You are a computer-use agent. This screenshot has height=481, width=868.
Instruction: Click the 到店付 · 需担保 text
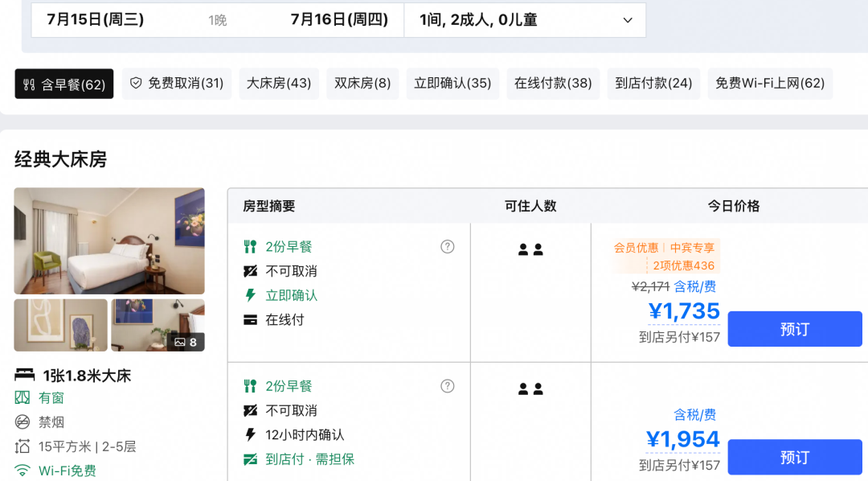click(309, 458)
